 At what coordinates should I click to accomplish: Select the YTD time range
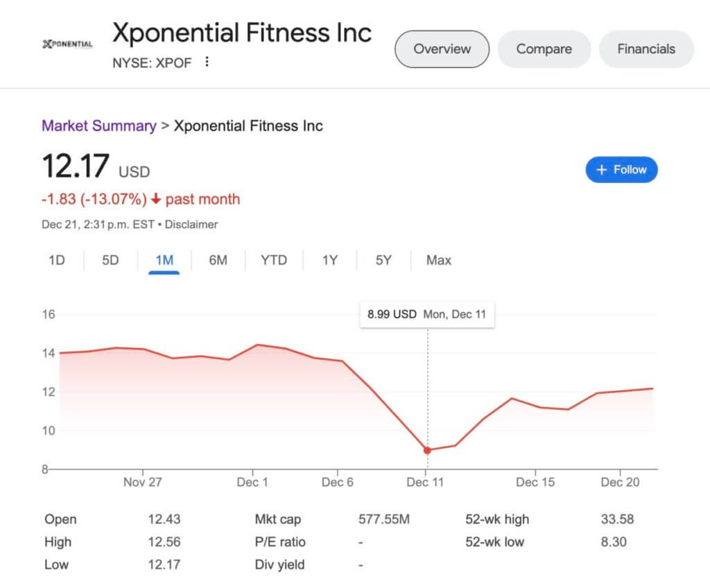click(x=274, y=260)
